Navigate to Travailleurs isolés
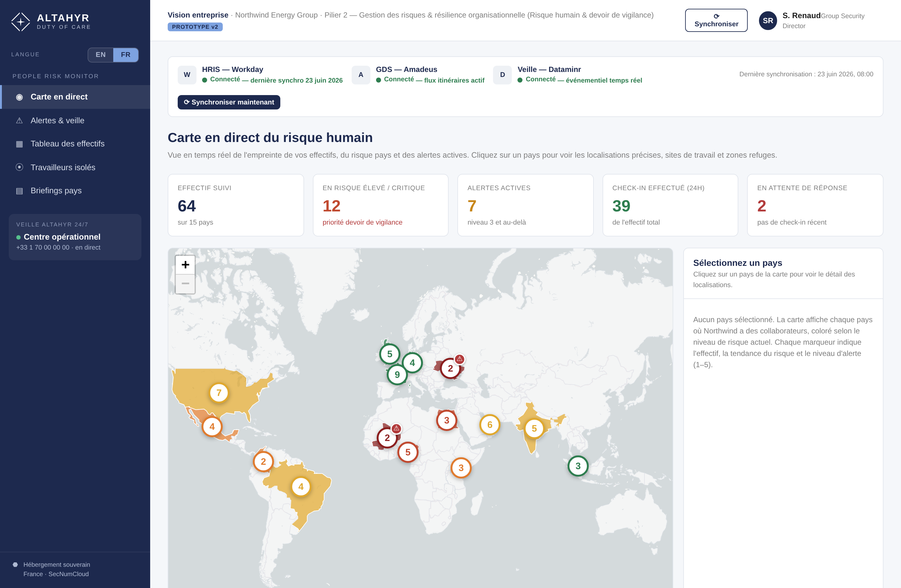 pos(75,167)
